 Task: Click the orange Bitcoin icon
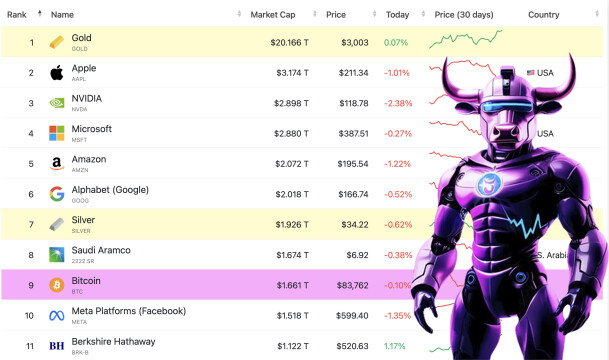point(57,285)
